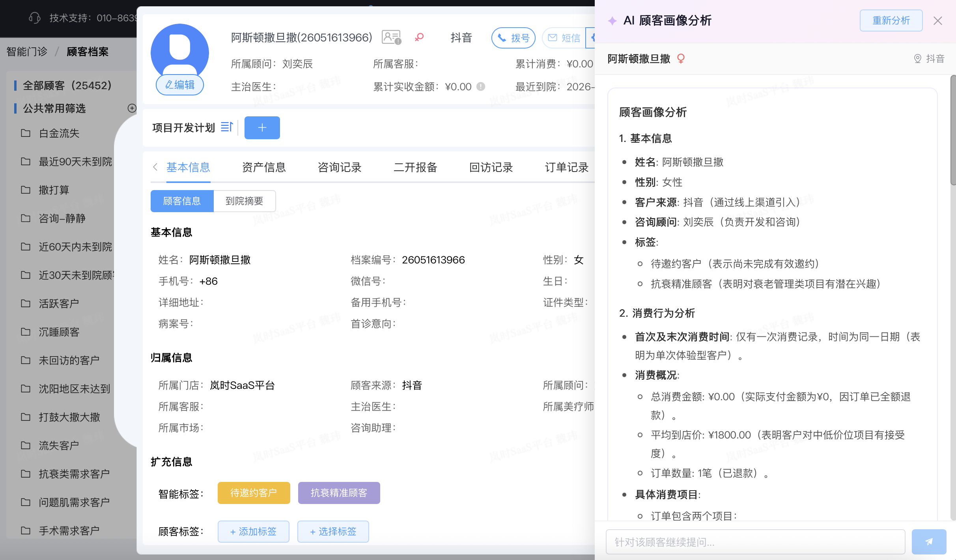
Task: Click the 拨号 call button
Action: [x=513, y=38]
